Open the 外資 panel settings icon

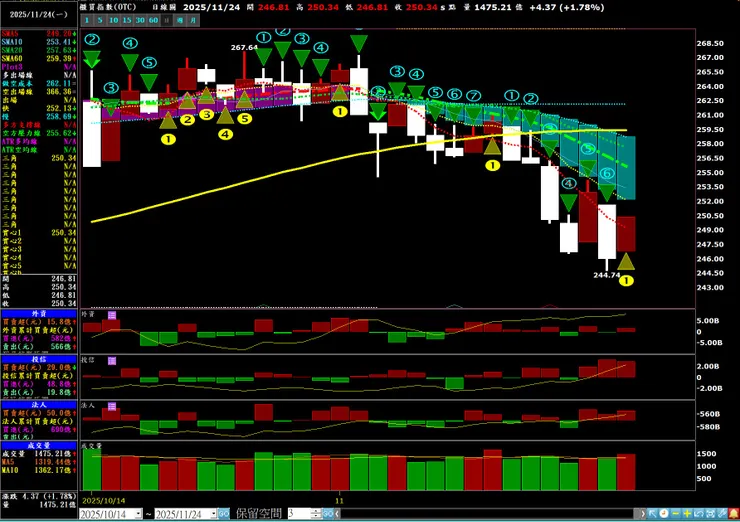(112, 315)
